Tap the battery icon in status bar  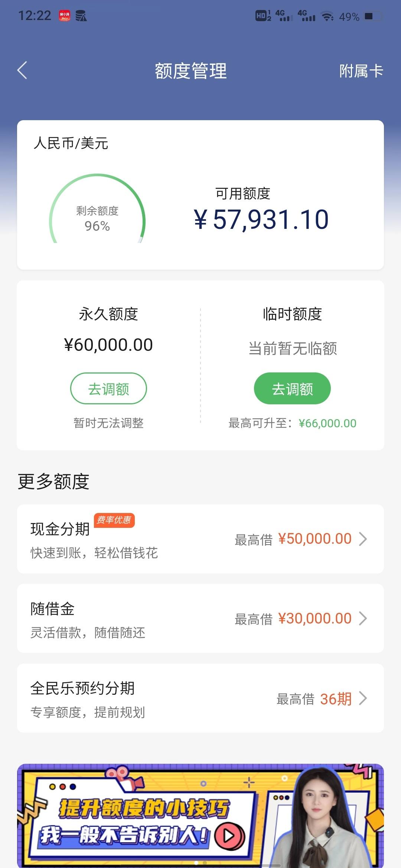pyautogui.click(x=373, y=16)
